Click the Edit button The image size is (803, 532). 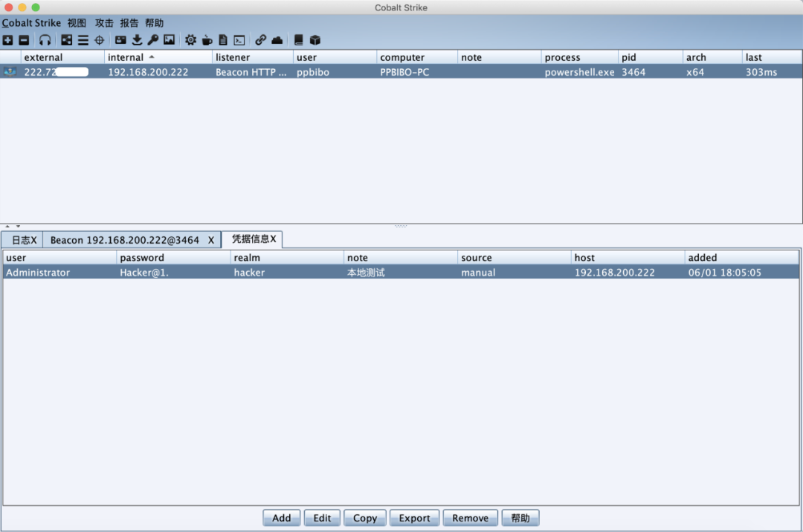click(322, 518)
